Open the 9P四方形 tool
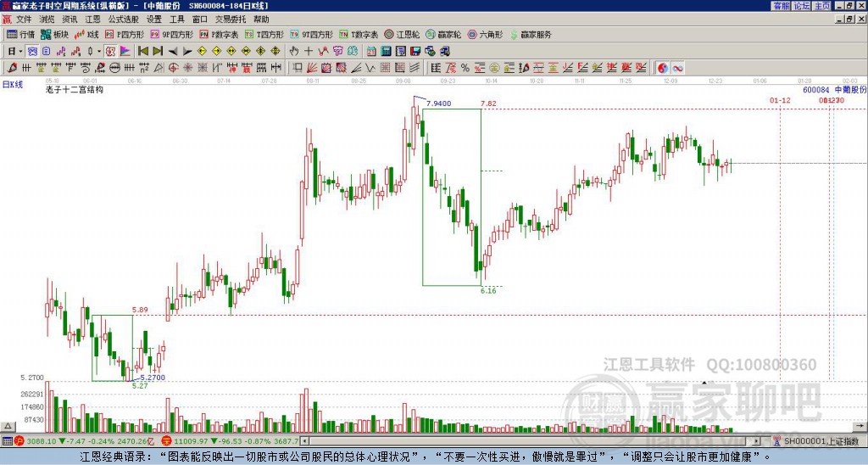Viewport: 868px width, 465px height. (171, 34)
